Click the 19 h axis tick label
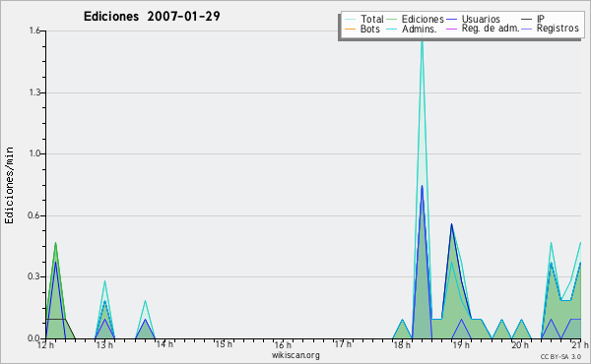Viewport: 591px width, 364px height. 461,345
